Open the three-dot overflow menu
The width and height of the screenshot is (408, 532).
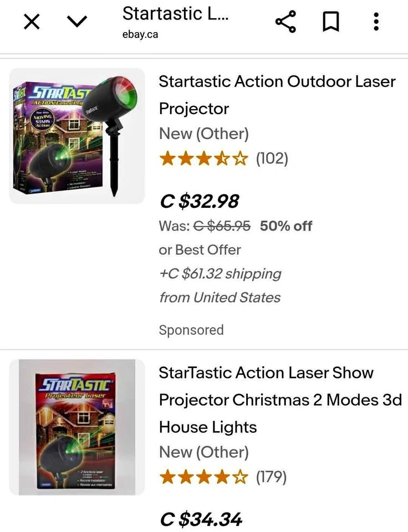tap(376, 22)
